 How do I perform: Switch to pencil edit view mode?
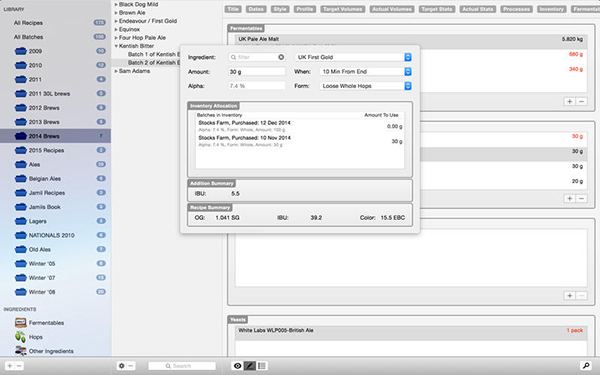pos(249,366)
